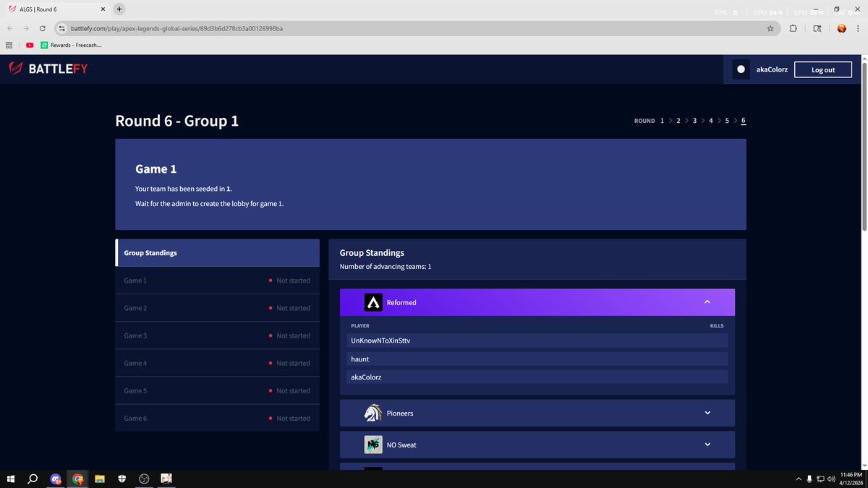Open the Chrome three-dot menu
The width and height of the screenshot is (868, 488).
click(x=858, y=28)
